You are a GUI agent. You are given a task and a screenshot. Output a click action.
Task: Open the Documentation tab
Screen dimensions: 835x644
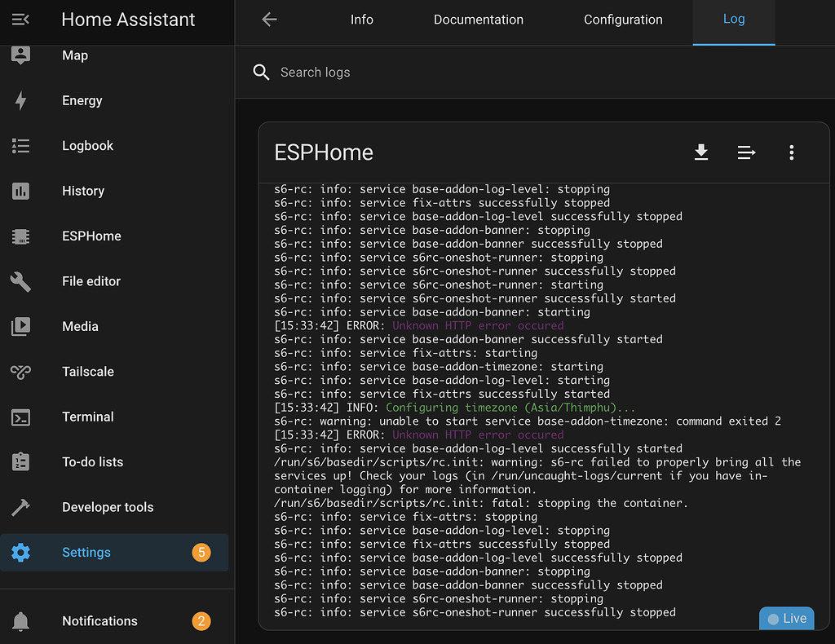point(478,19)
